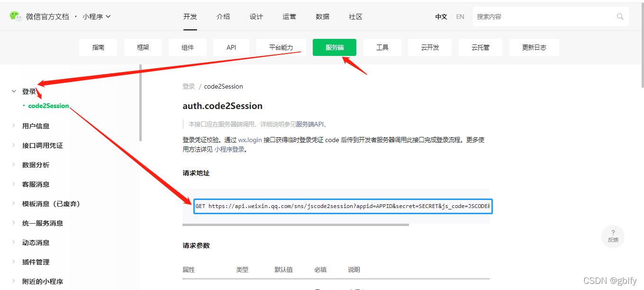Open the 小程序 dropdown in header
The height and width of the screenshot is (290, 644).
coord(96,17)
